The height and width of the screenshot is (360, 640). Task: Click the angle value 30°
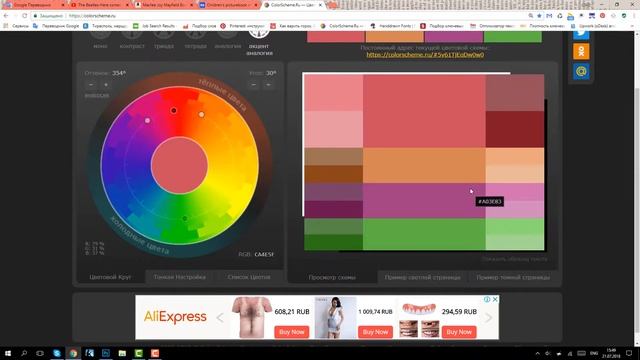(x=271, y=73)
